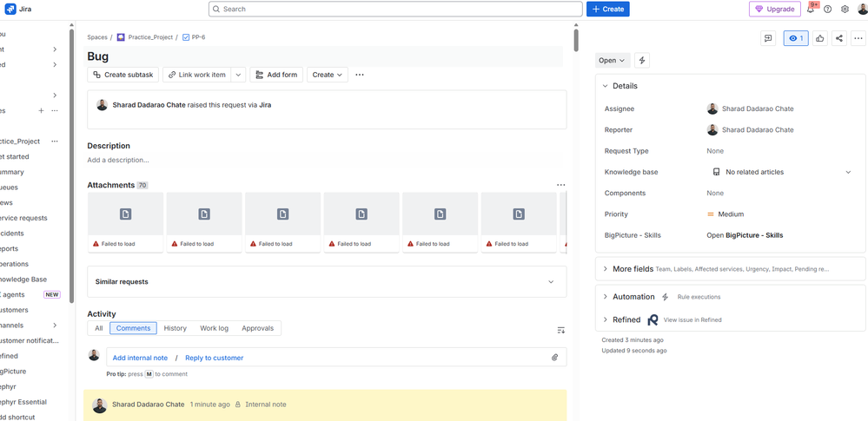868x421 pixels.
Task: Select the Work log tab
Action: click(x=215, y=328)
